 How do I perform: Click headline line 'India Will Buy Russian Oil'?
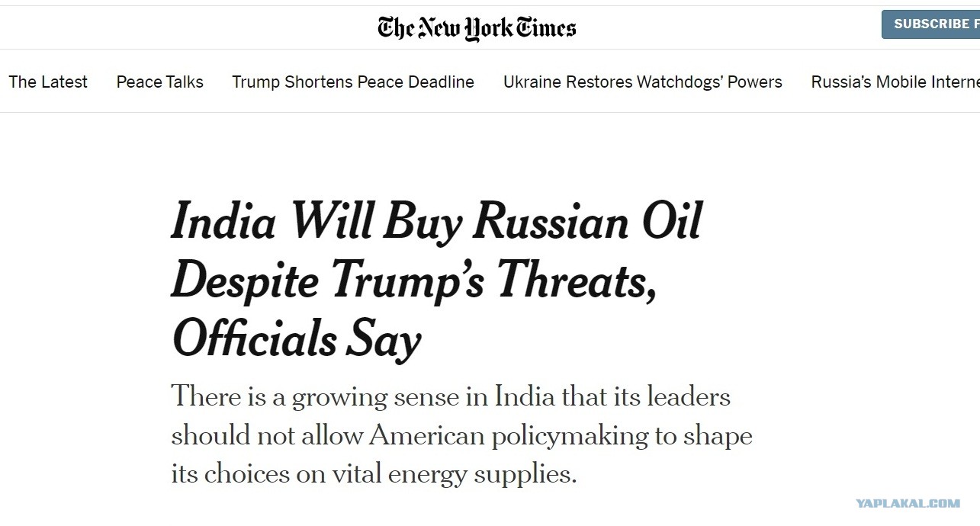point(436,222)
